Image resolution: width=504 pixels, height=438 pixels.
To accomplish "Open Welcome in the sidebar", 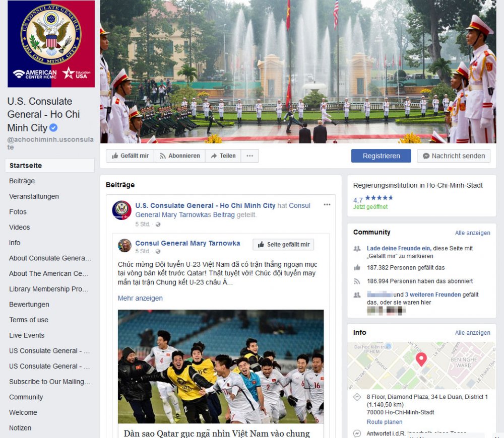I will tap(23, 412).
